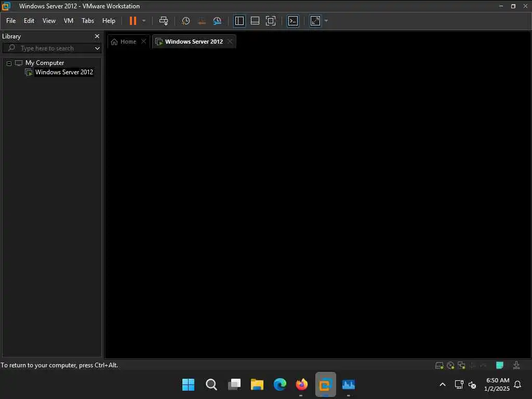The image size is (532, 399).
Task: Open File Explorer from the taskbar
Action: (257, 385)
